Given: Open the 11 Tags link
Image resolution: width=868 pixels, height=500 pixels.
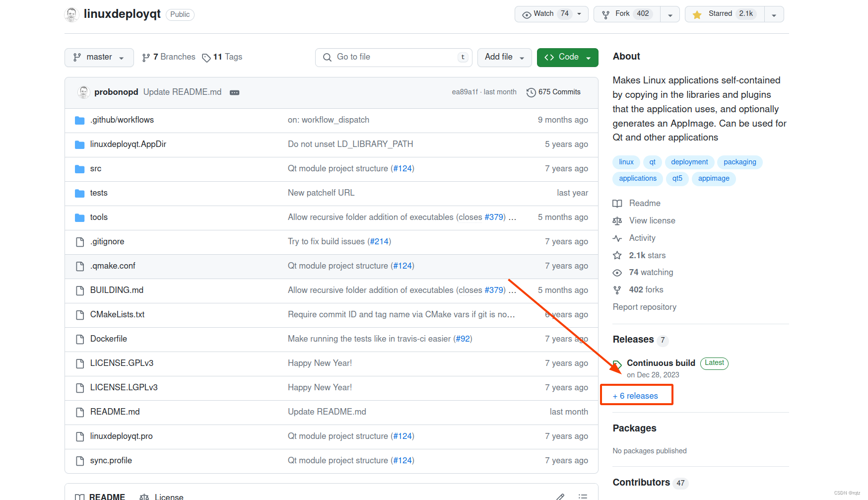Looking at the screenshot, I should coord(222,57).
